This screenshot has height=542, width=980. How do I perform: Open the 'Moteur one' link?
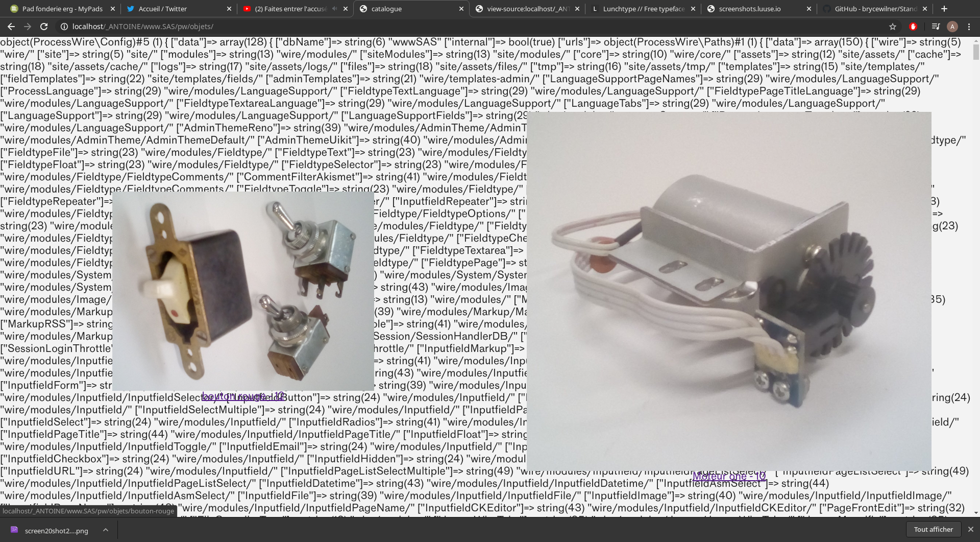(729, 477)
